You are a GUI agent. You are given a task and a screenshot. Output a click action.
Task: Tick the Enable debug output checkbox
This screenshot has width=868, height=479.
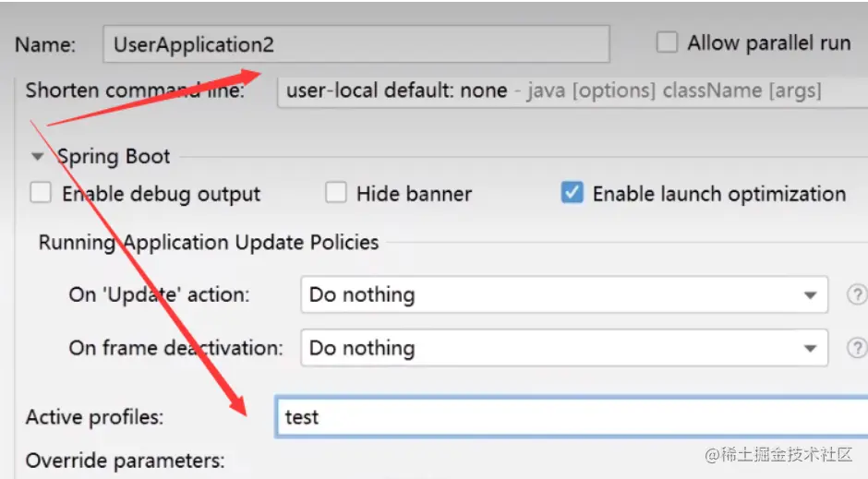coord(41,194)
